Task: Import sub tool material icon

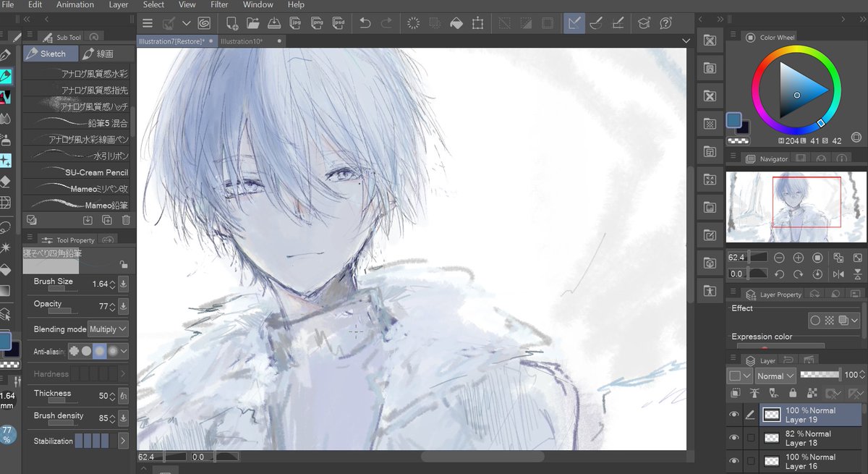Action: click(x=88, y=220)
